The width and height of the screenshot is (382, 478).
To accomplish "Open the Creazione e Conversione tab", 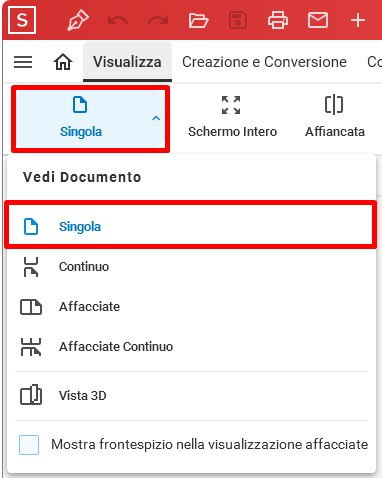I will [x=264, y=62].
